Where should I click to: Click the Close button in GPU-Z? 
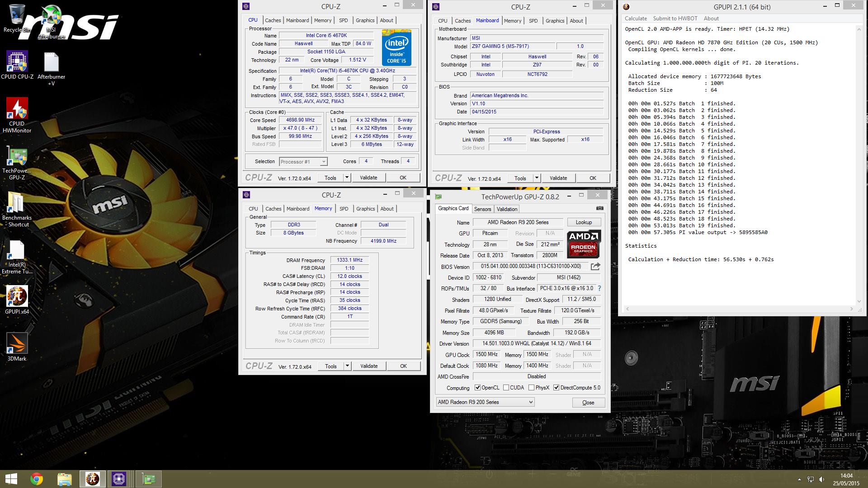pos(588,403)
